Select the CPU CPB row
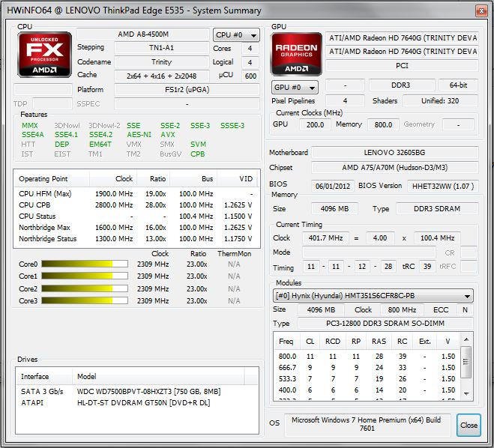The image size is (494, 448). (136, 205)
